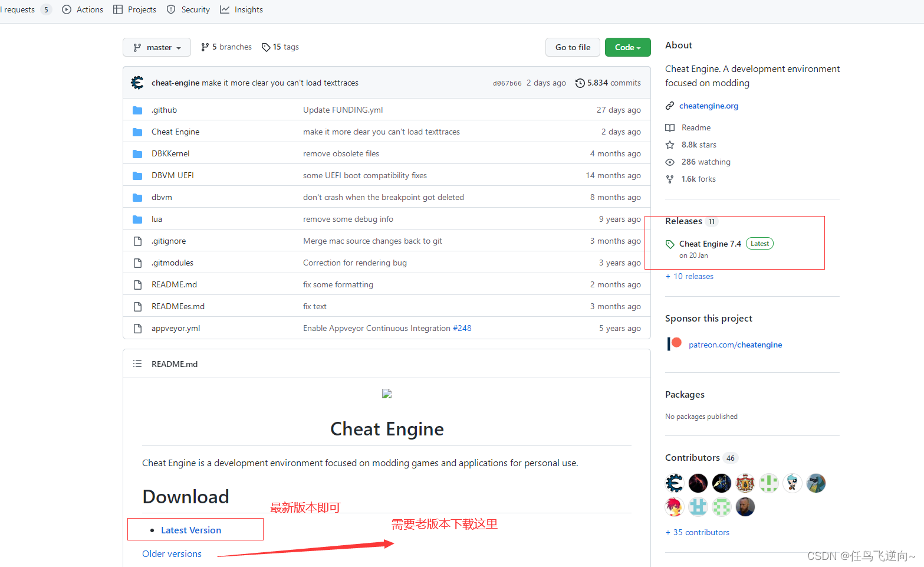Open the bearded man contributor avatar
Viewport: 924px width, 567px height.
pyautogui.click(x=745, y=507)
